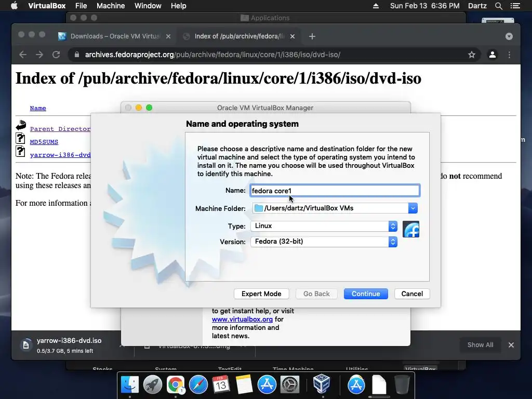Open App Store from the dock
Image resolution: width=532 pixels, height=399 pixels.
(267, 384)
